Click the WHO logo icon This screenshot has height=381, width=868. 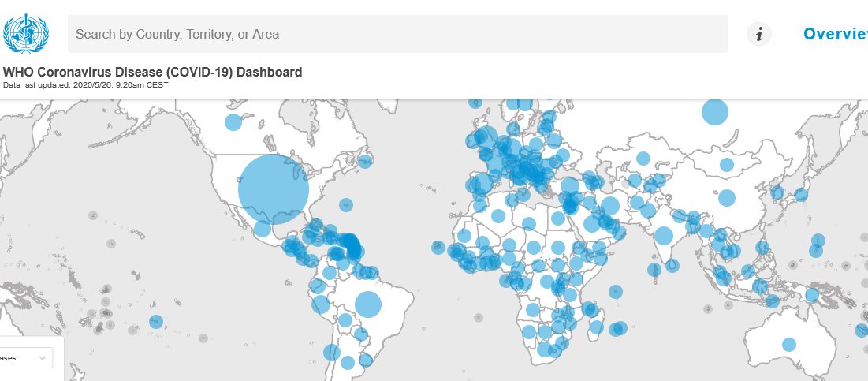click(25, 34)
